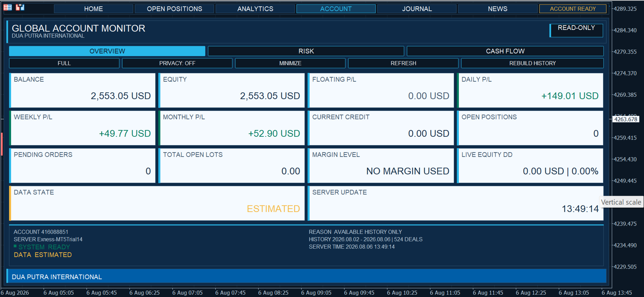Toggle PRIVACY: OFF setting
This screenshot has width=644, height=297.
click(177, 63)
